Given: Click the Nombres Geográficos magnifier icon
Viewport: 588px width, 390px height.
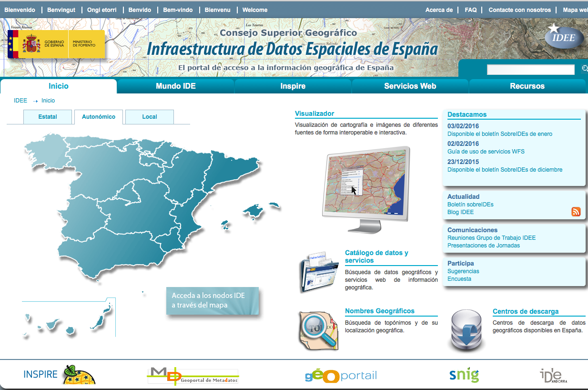Looking at the screenshot, I should (318, 330).
